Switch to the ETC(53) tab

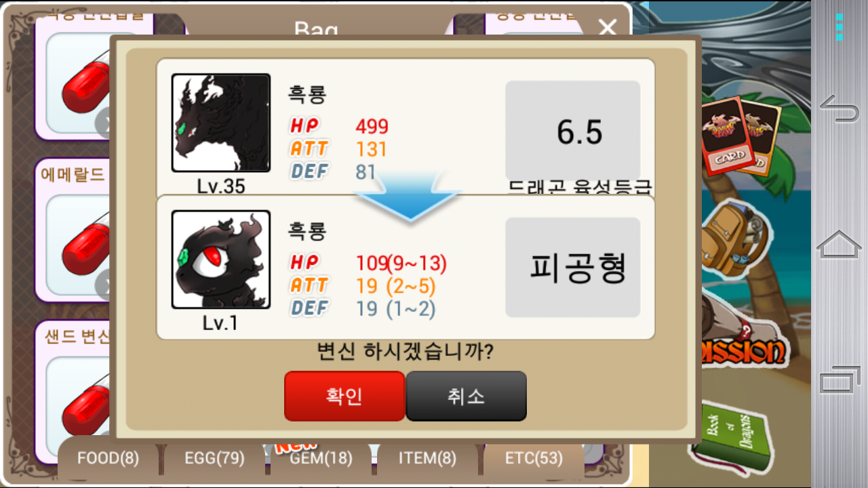[534, 458]
